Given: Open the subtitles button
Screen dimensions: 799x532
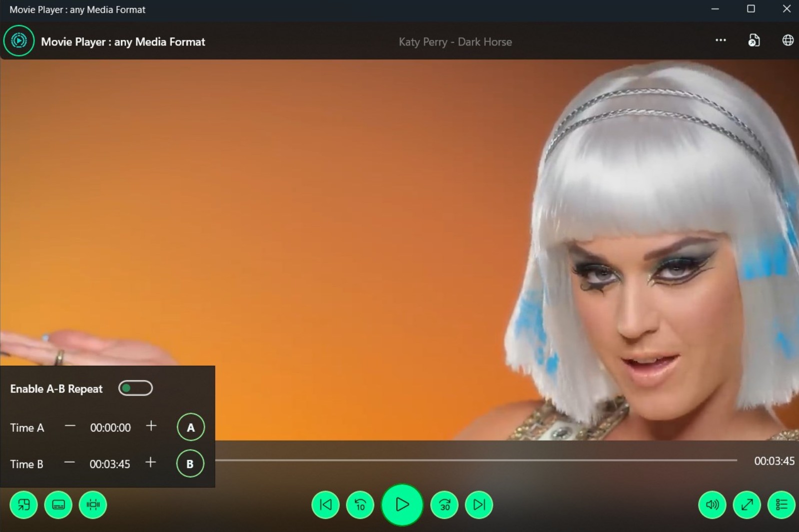Looking at the screenshot, I should (x=58, y=505).
